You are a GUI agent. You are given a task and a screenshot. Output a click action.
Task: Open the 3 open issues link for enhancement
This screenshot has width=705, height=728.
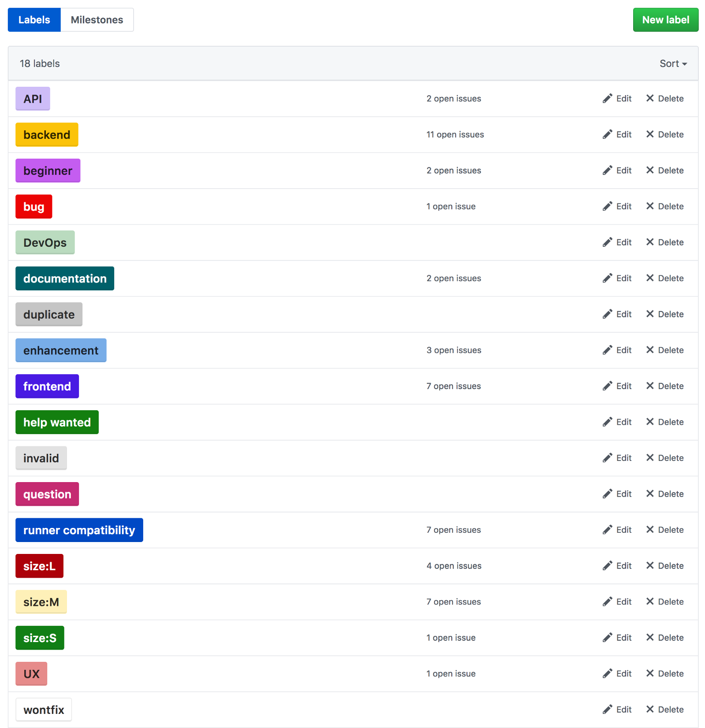coord(453,350)
